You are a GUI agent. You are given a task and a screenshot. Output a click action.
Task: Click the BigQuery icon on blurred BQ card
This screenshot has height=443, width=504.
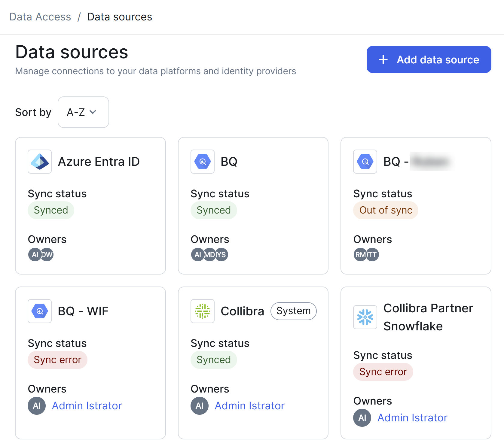365,162
